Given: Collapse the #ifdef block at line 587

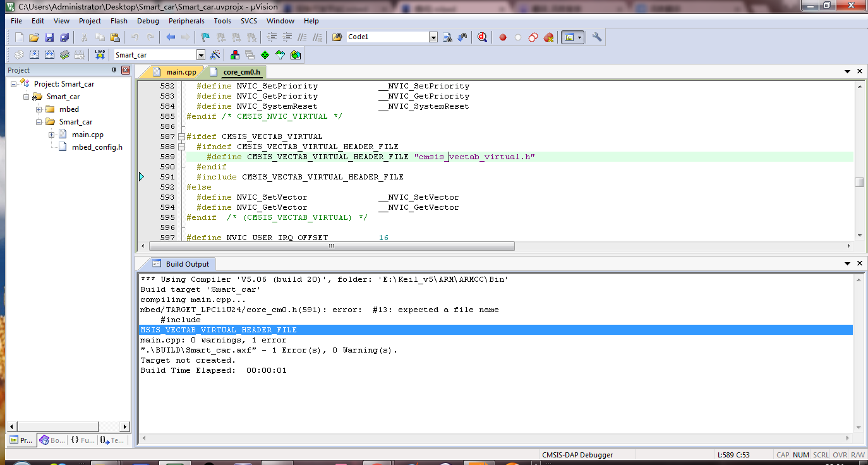Looking at the screenshot, I should pos(182,136).
